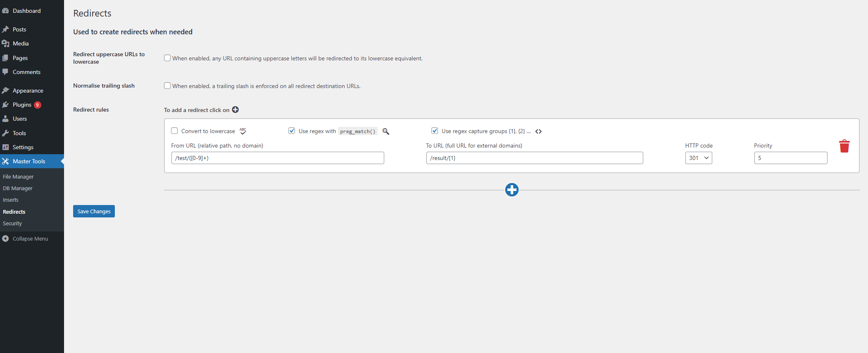The height and width of the screenshot is (353, 868).
Task: Open File Manager submenu link
Action: click(x=18, y=176)
